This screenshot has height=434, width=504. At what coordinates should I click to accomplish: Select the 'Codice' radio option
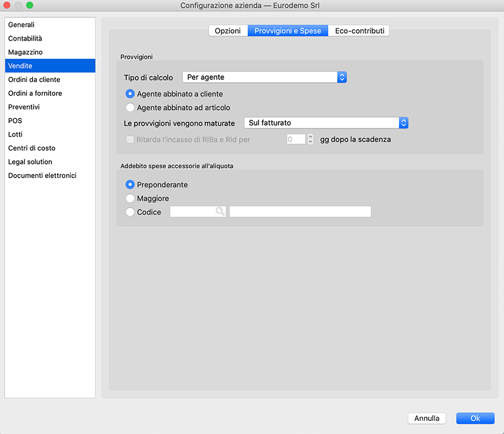[x=130, y=212]
